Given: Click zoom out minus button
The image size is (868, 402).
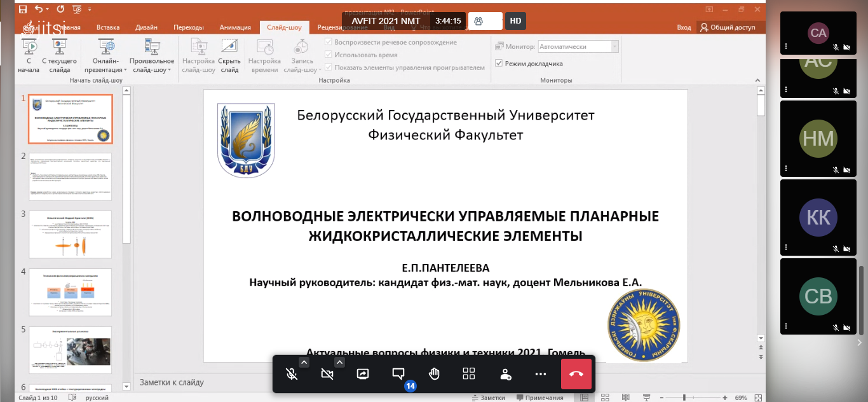Looking at the screenshot, I should point(662,398).
